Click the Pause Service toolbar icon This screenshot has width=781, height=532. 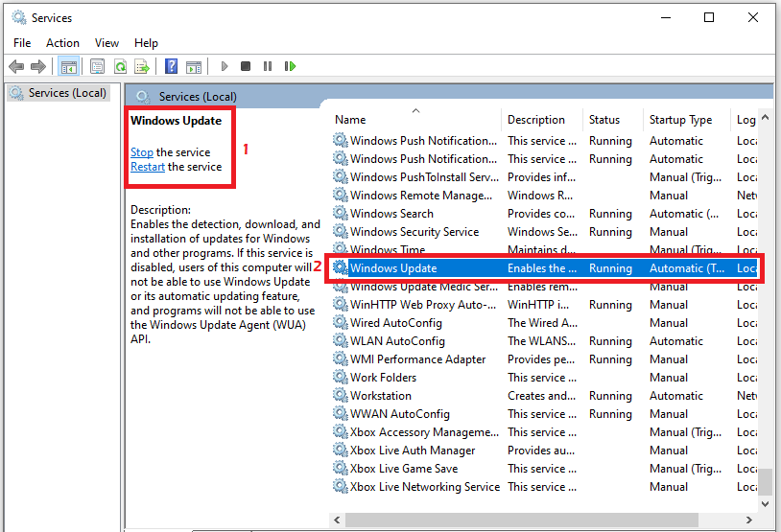(x=268, y=66)
